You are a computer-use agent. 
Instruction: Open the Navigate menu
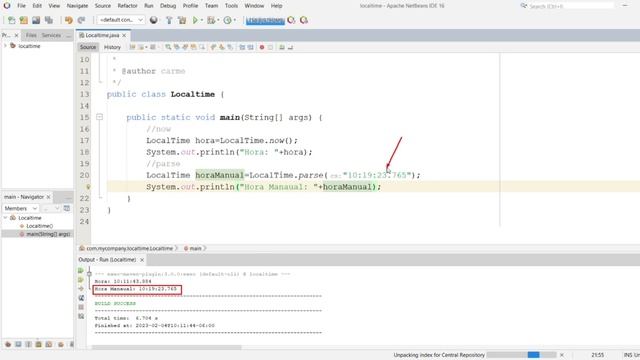click(77, 6)
